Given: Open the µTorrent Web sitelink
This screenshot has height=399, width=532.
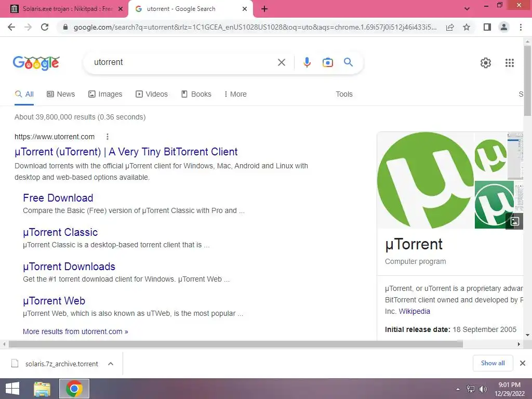Looking at the screenshot, I should (54, 301).
